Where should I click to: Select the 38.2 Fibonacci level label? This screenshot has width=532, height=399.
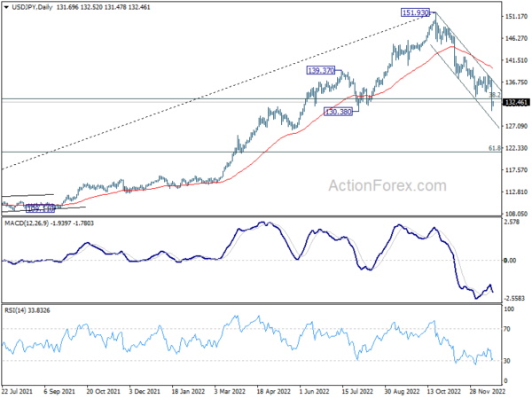pyautogui.click(x=496, y=95)
